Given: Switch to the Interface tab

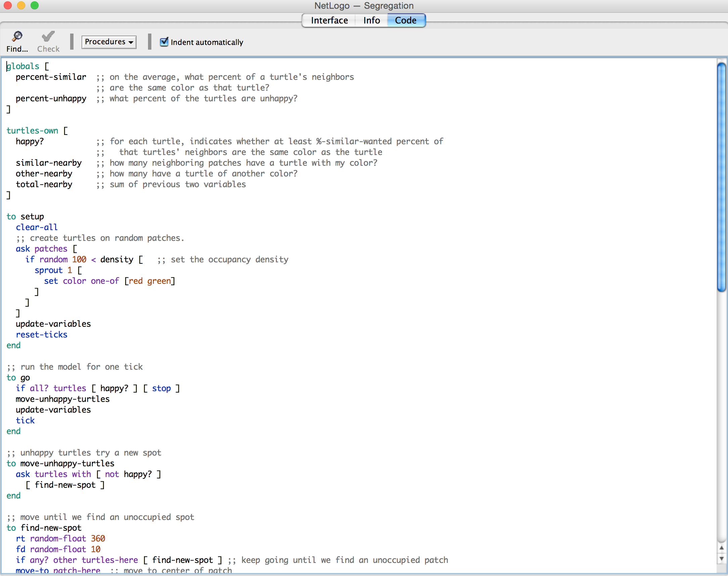Looking at the screenshot, I should click(329, 20).
